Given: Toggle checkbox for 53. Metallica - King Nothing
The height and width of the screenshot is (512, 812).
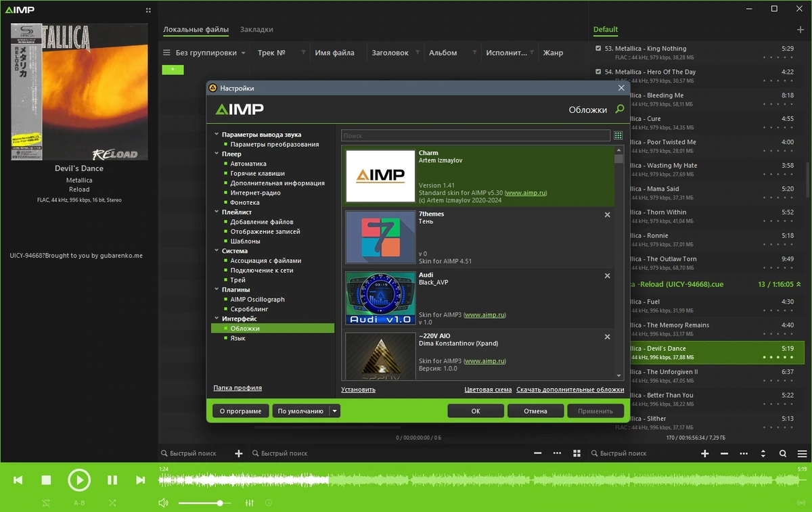Looking at the screenshot, I should click(x=598, y=49).
